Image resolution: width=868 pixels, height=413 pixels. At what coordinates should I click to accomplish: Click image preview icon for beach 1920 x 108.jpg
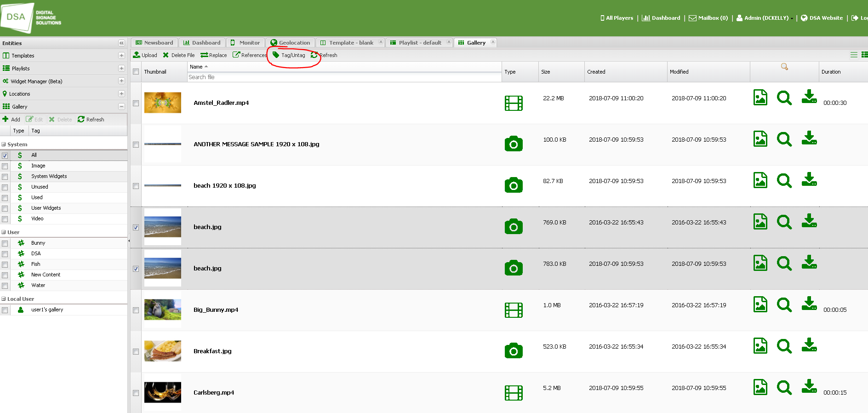pyautogui.click(x=760, y=180)
